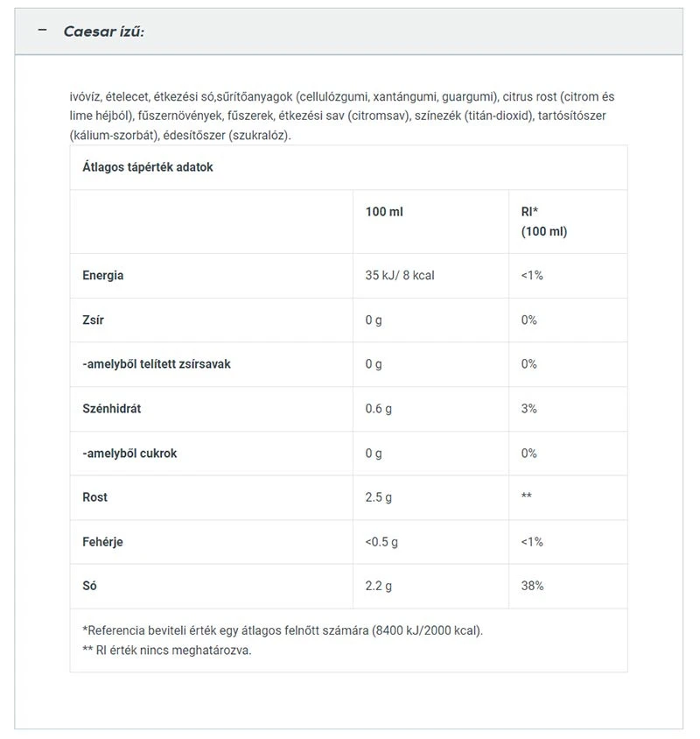Screen dimensions: 700x739
Task: Click the "Caesar ízű:" header title
Action: coord(103,32)
